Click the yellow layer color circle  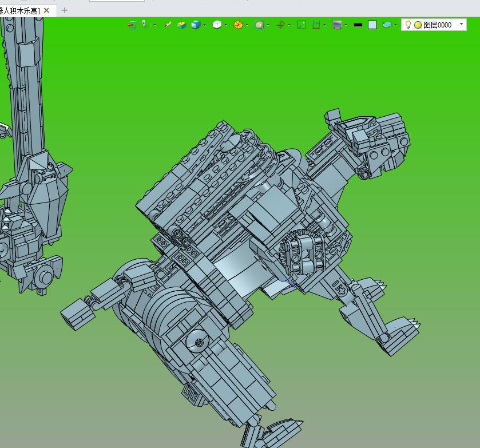point(418,25)
